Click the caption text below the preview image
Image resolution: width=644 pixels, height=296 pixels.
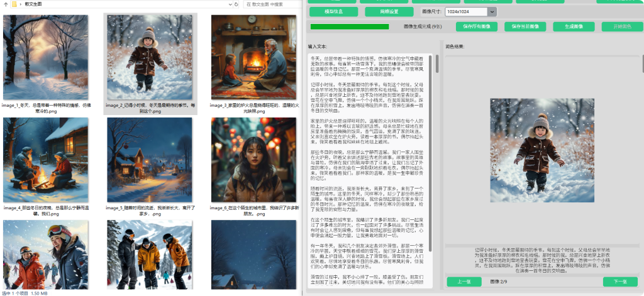tap(542, 260)
